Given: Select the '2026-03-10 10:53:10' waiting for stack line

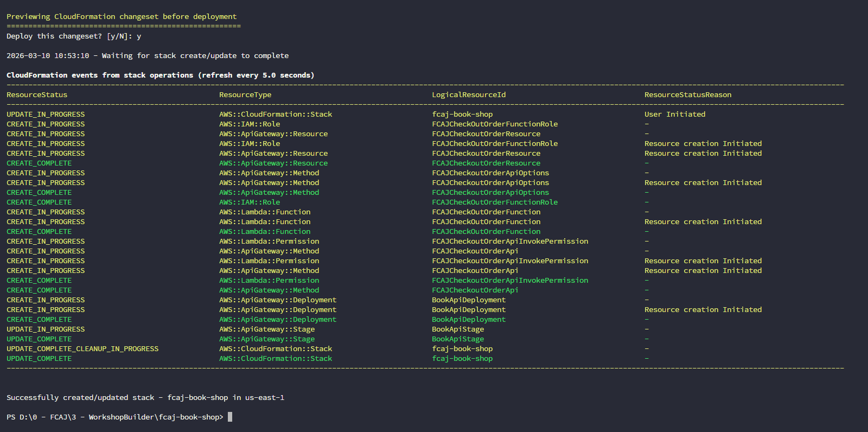Looking at the screenshot, I should click(148, 55).
